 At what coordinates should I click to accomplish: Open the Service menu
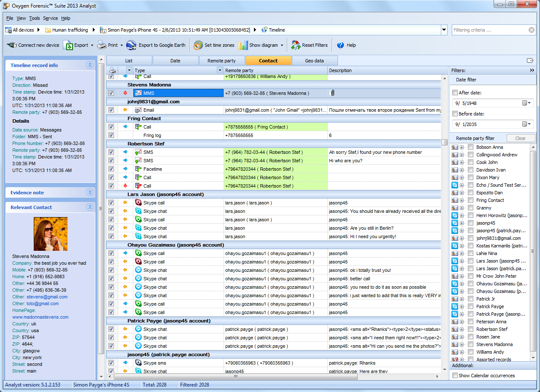click(51, 18)
